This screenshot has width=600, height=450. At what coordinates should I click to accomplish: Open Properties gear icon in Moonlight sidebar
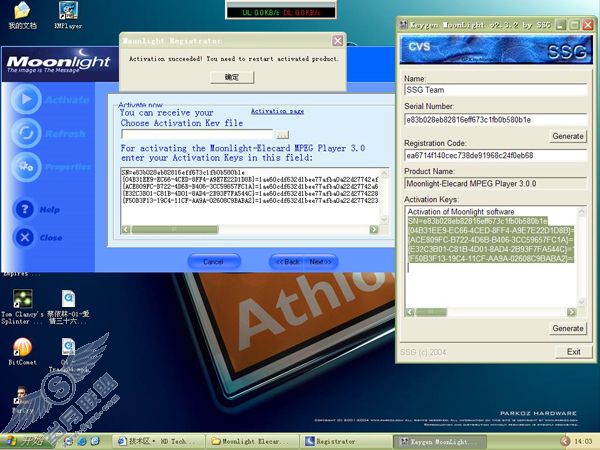pyautogui.click(x=26, y=167)
